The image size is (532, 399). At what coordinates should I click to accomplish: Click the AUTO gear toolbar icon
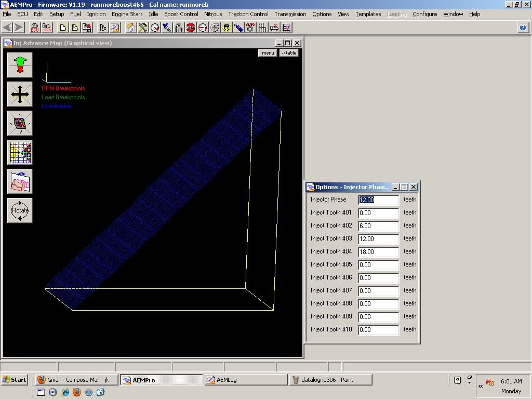tap(250, 28)
